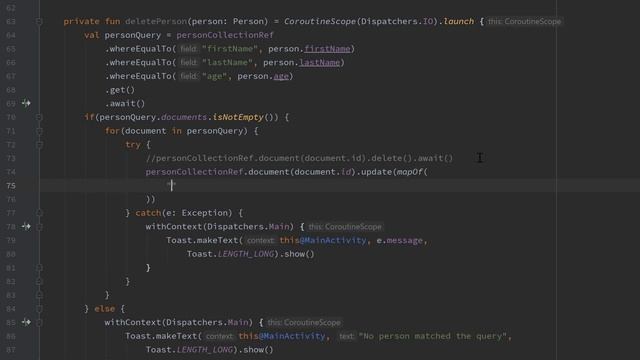
Task: Click the underlined 'age' property on line 67
Action: [x=281, y=76]
